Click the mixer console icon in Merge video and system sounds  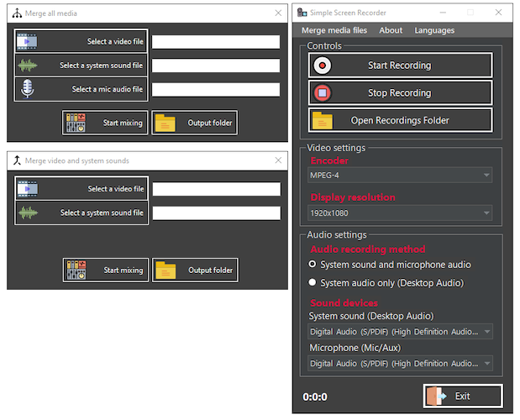[x=76, y=270]
